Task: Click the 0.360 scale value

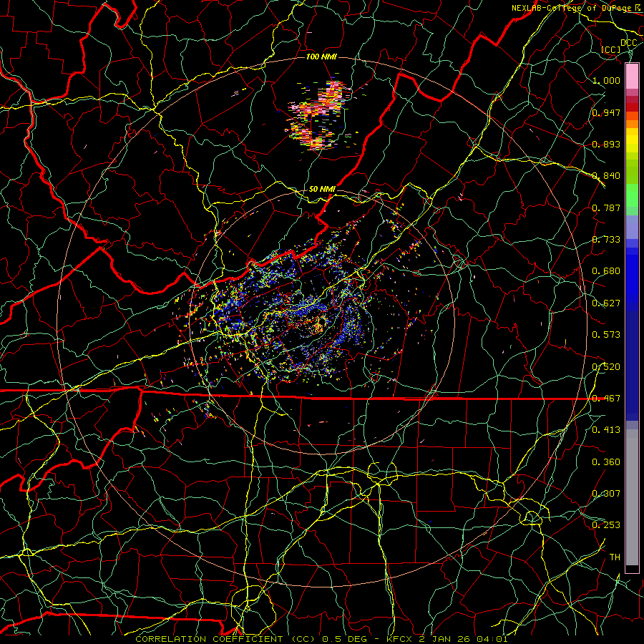Action: [x=606, y=462]
